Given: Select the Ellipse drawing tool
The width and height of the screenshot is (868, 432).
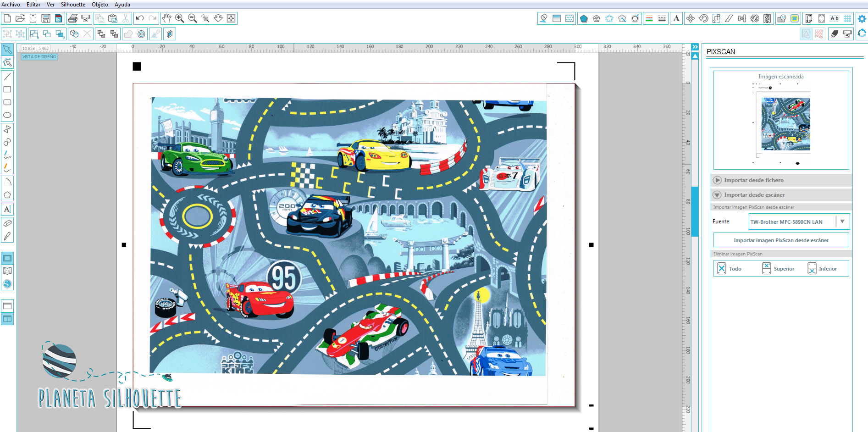Looking at the screenshot, I should (x=7, y=115).
